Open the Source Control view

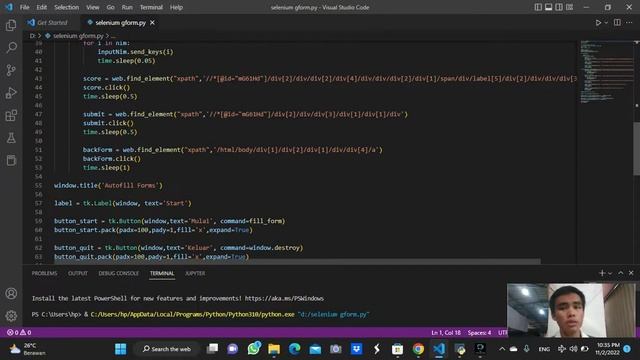[11, 70]
